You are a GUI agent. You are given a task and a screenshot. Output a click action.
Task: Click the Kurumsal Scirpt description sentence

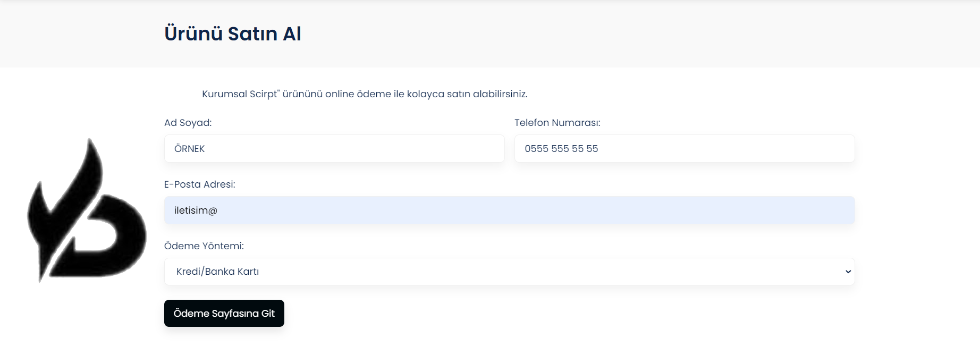click(x=364, y=94)
